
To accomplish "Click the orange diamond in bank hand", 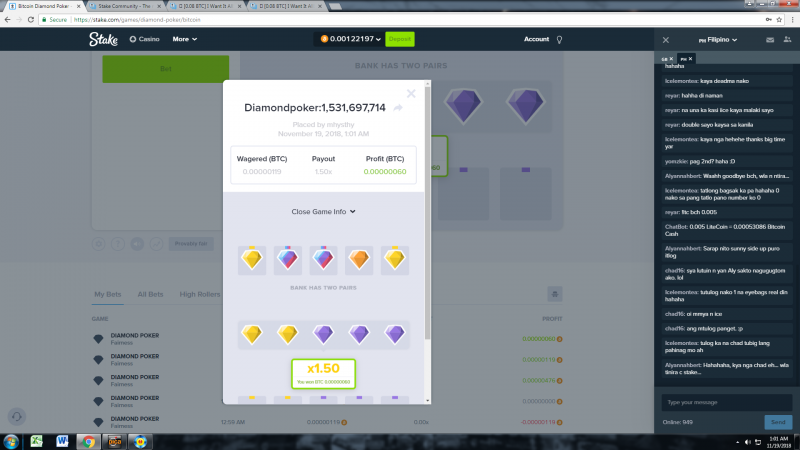I will (x=359, y=260).
